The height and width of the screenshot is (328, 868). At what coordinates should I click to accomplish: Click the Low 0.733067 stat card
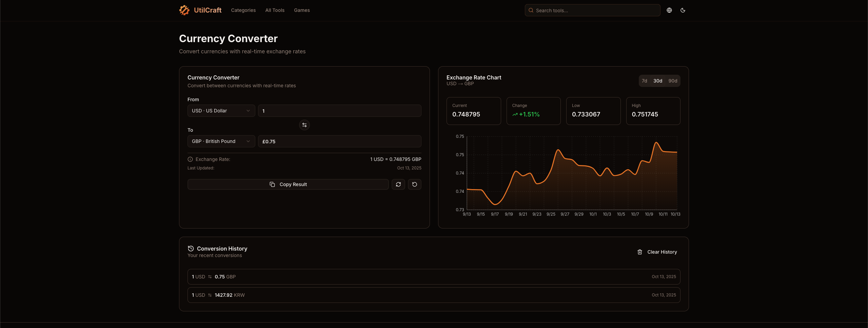593,111
